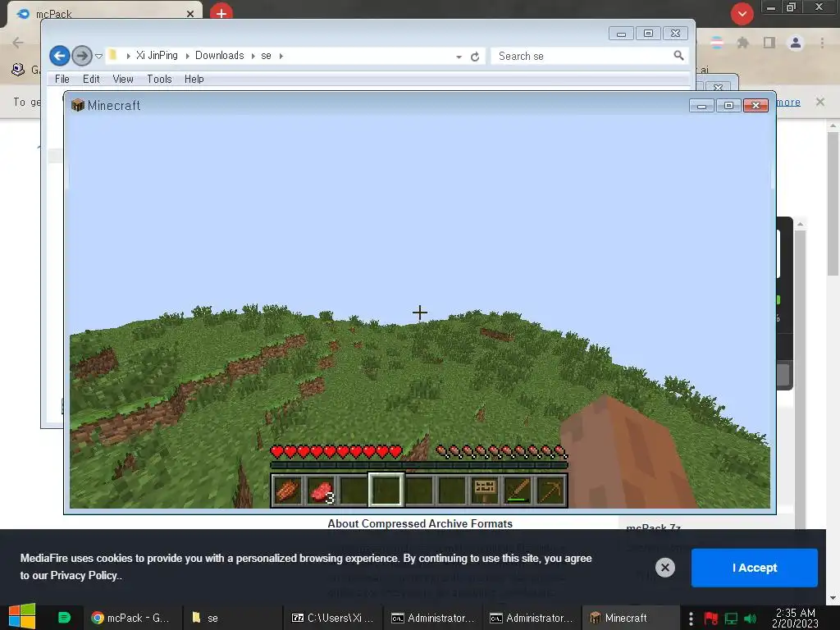The width and height of the screenshot is (840, 630).
Task: Click the highlighted empty hotbar slot
Action: [x=386, y=491]
